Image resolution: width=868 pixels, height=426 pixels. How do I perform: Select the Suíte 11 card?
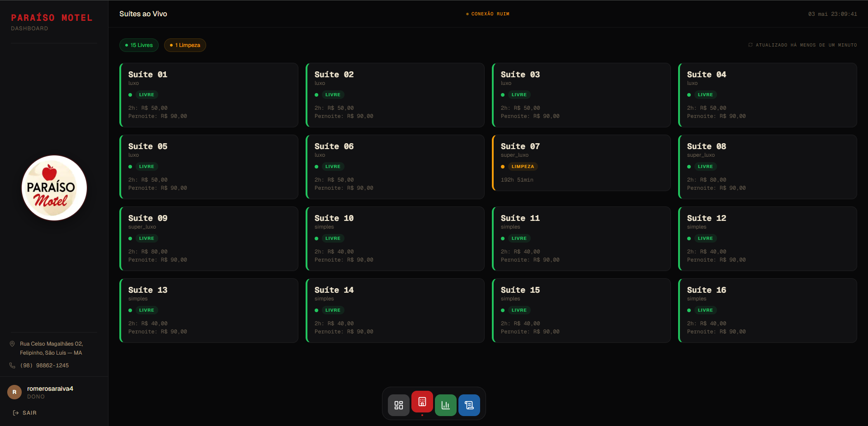pos(581,239)
